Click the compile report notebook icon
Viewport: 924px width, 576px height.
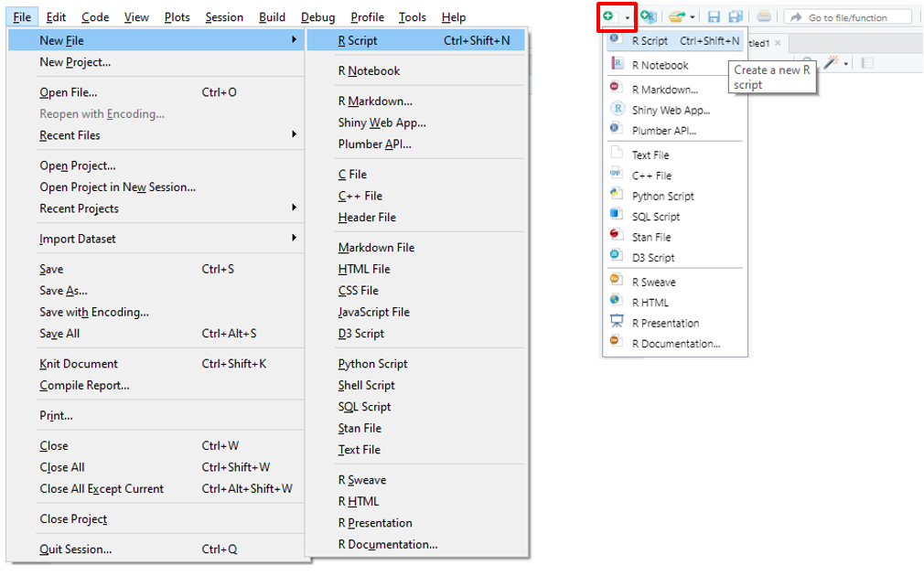pos(867,62)
